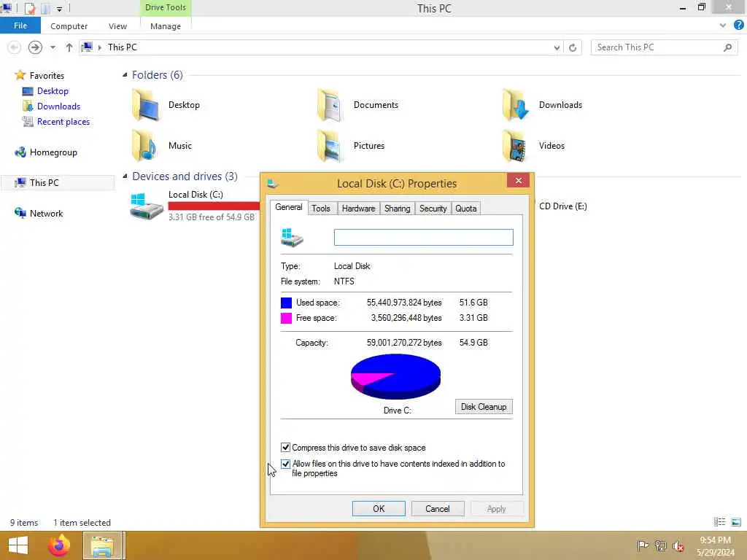Switch to Quota tab in Properties
This screenshot has width=747, height=560.
[x=465, y=208]
